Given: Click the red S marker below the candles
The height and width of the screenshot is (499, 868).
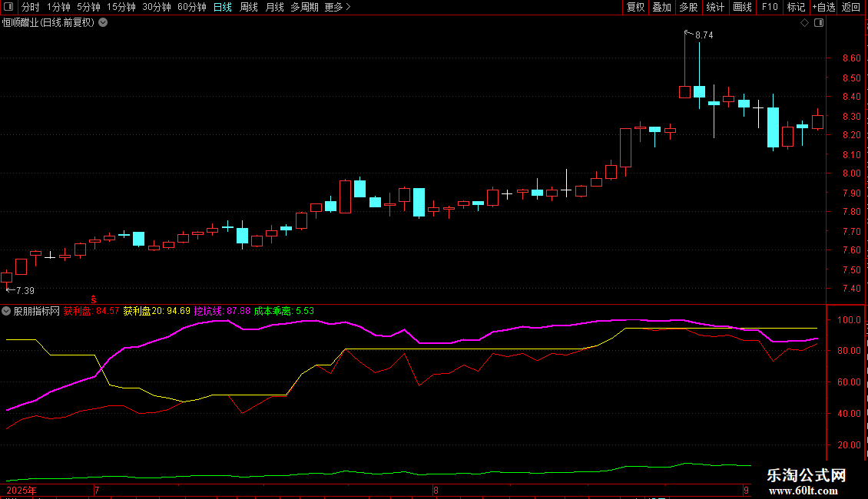Looking at the screenshot, I should click(x=94, y=299).
